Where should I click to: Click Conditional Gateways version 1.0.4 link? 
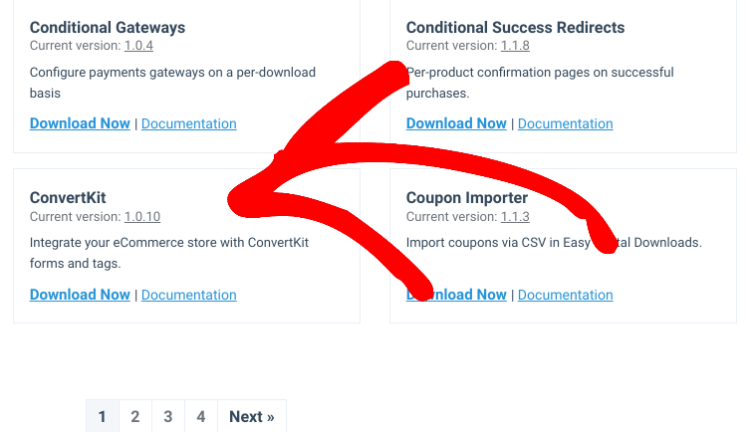point(139,45)
